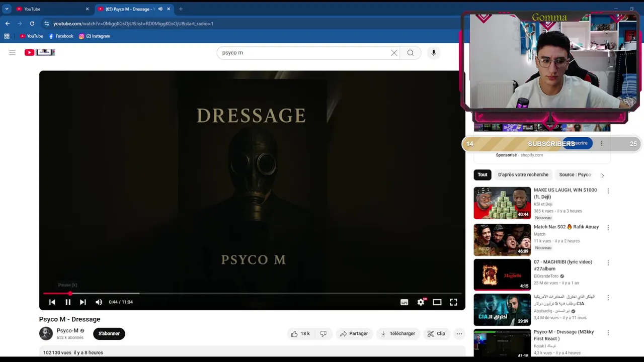This screenshot has height=362, width=644.
Task: Select D'après votre recherche chip
Action: click(x=523, y=175)
